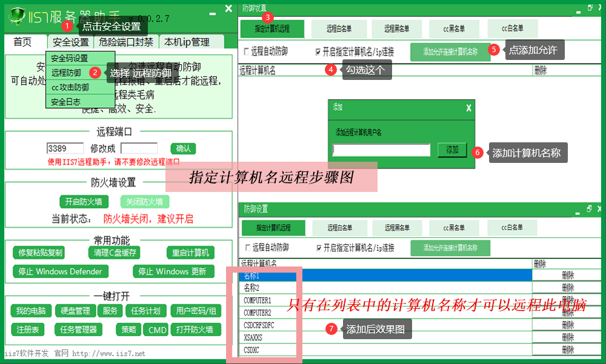The image size is (606, 364).
Task: Click the 关闭防火墙 button
Action: pyautogui.click(x=145, y=202)
